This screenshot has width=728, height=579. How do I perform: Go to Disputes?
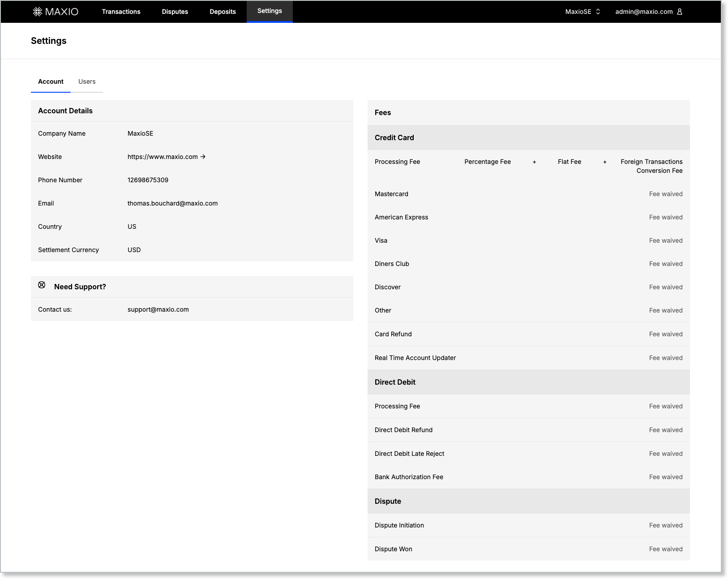(x=175, y=12)
